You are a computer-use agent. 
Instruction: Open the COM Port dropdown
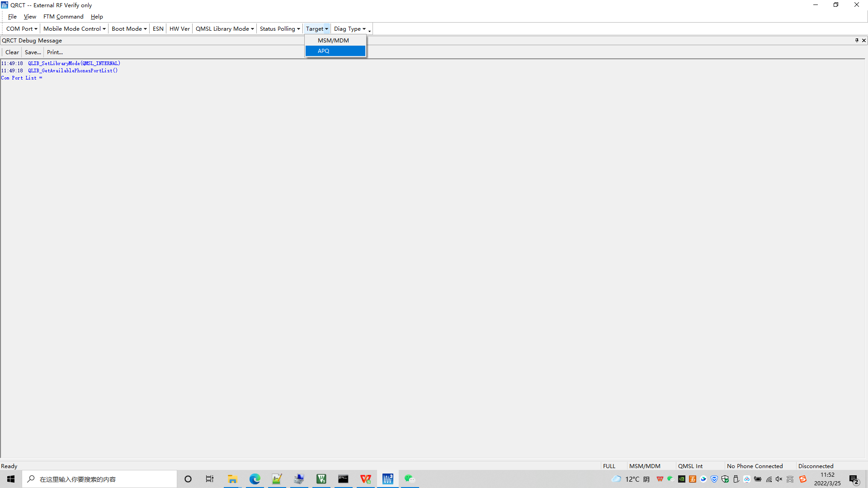coord(22,28)
